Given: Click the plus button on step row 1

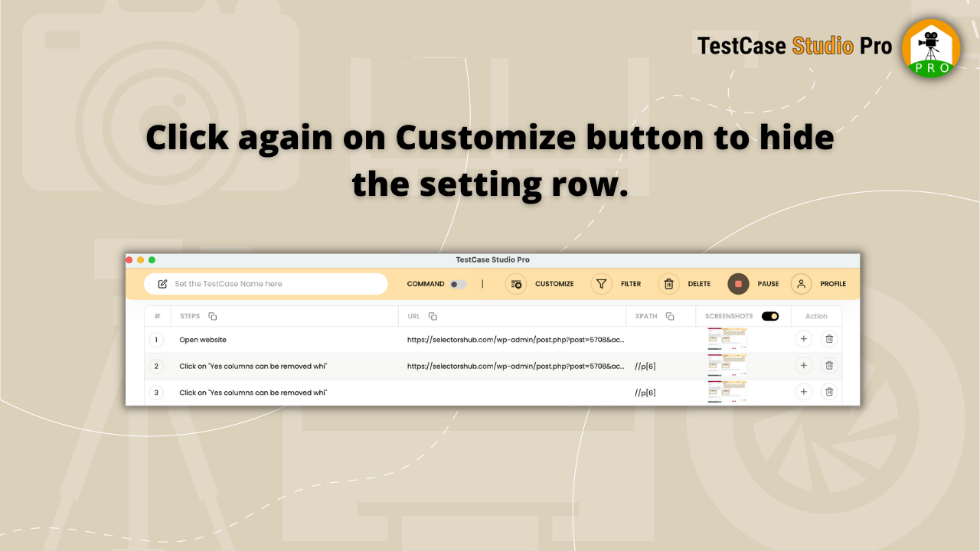Looking at the screenshot, I should tap(803, 338).
